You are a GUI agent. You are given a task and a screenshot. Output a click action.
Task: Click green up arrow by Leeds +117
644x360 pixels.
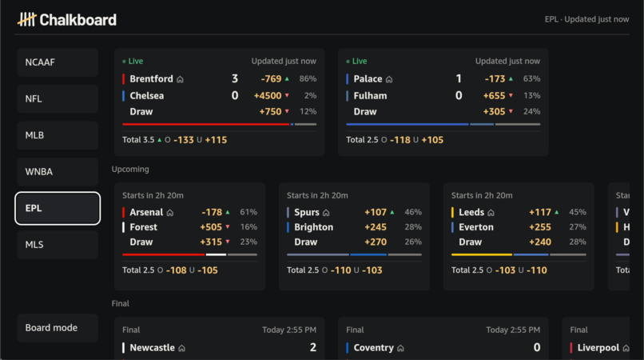click(x=557, y=212)
